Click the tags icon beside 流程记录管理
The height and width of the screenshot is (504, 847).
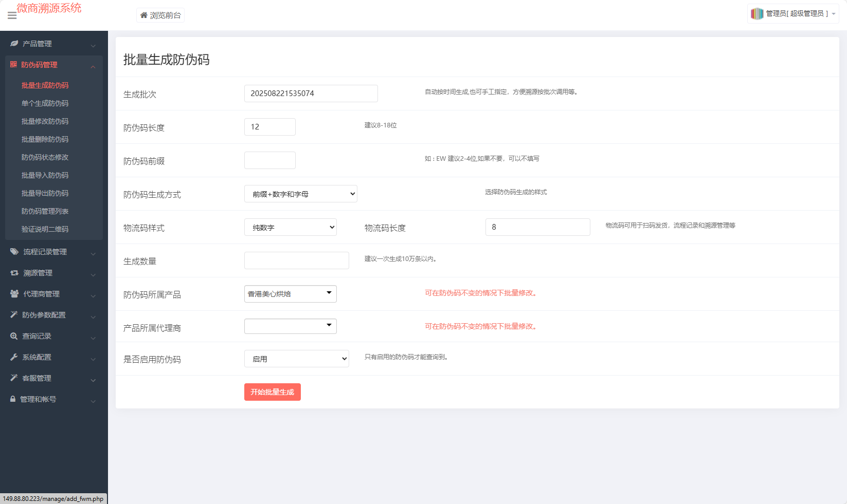(x=14, y=252)
